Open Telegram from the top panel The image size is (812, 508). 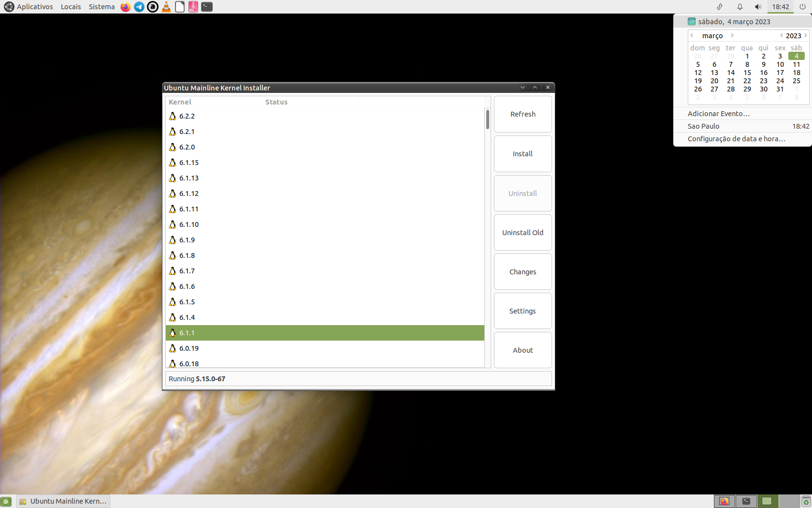139,7
